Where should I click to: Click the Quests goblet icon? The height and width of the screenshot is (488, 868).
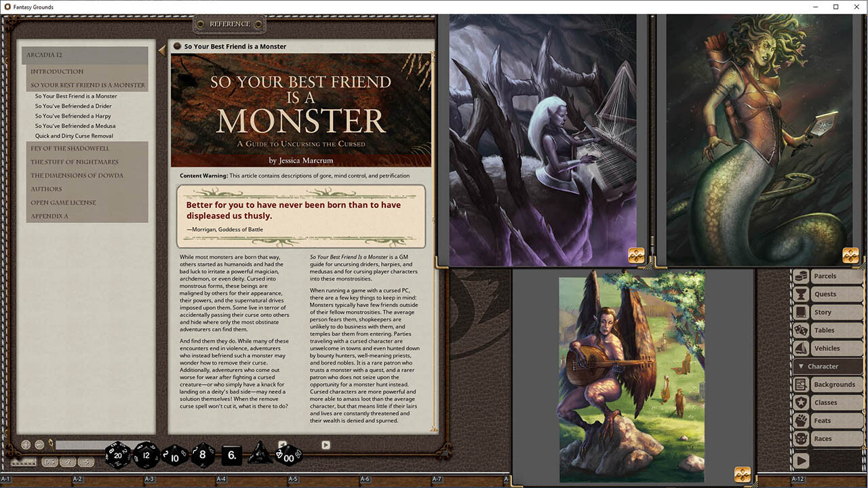coord(801,294)
